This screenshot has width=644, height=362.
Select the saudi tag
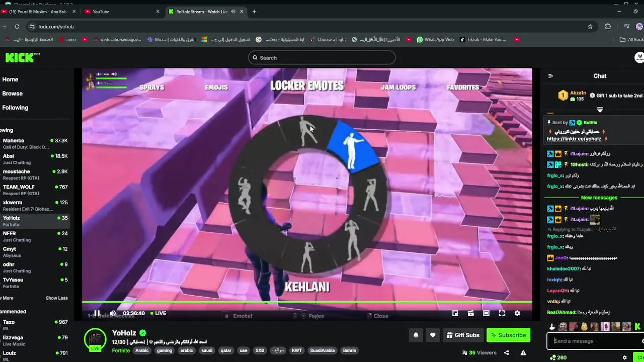(x=207, y=350)
